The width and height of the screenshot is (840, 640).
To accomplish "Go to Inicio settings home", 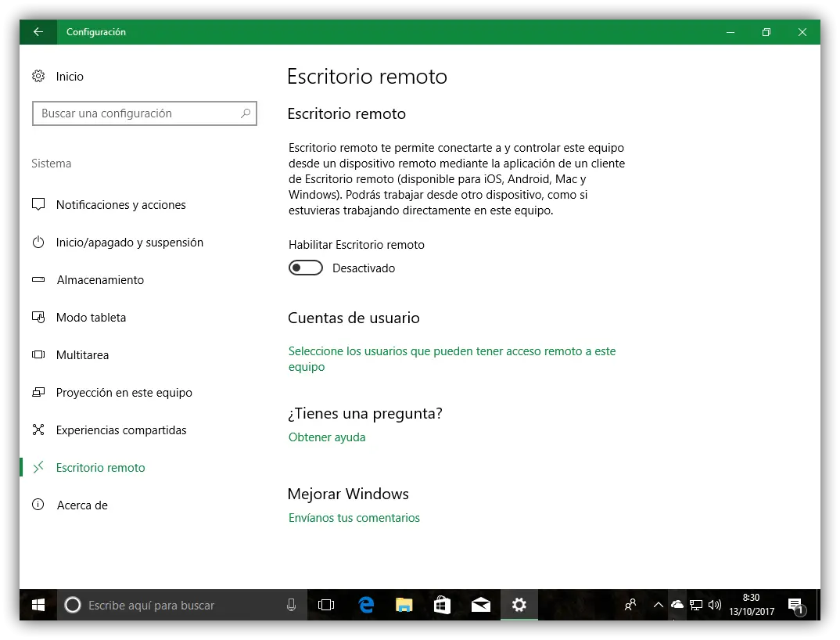I will (70, 76).
